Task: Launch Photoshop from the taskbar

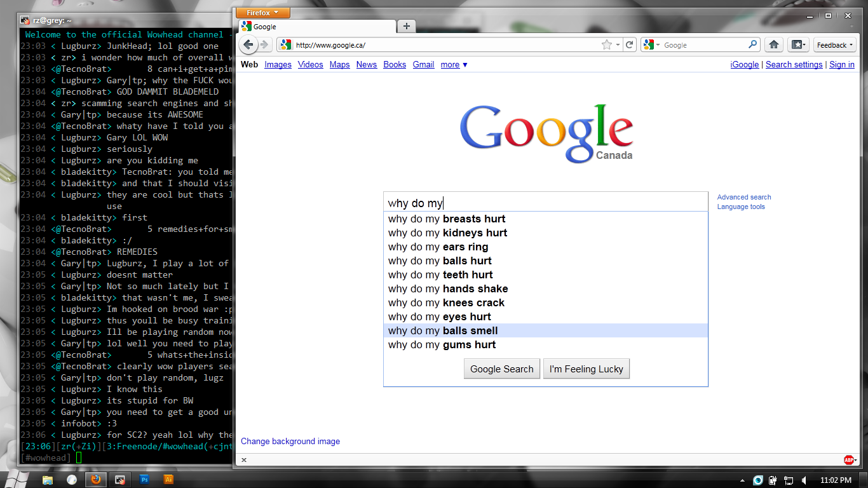Action: point(144,480)
